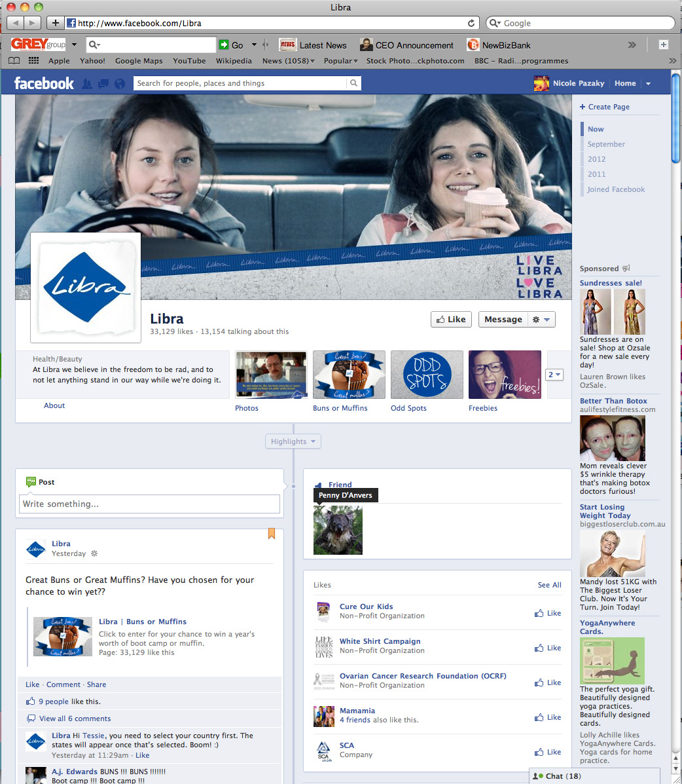682x784 pixels.
Task: Click the orange bookmark flag on Libra post
Action: point(272,534)
